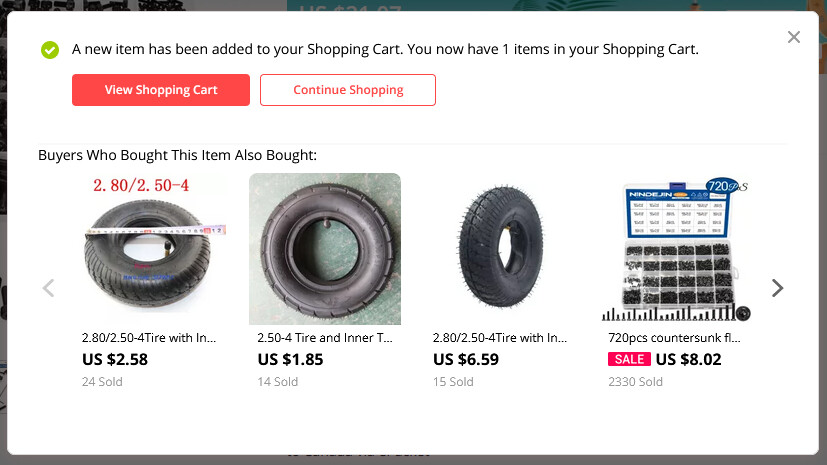Click 'Buyers Who Bought This Item Also Bought' heading
This screenshot has height=465, width=827.
(x=177, y=155)
